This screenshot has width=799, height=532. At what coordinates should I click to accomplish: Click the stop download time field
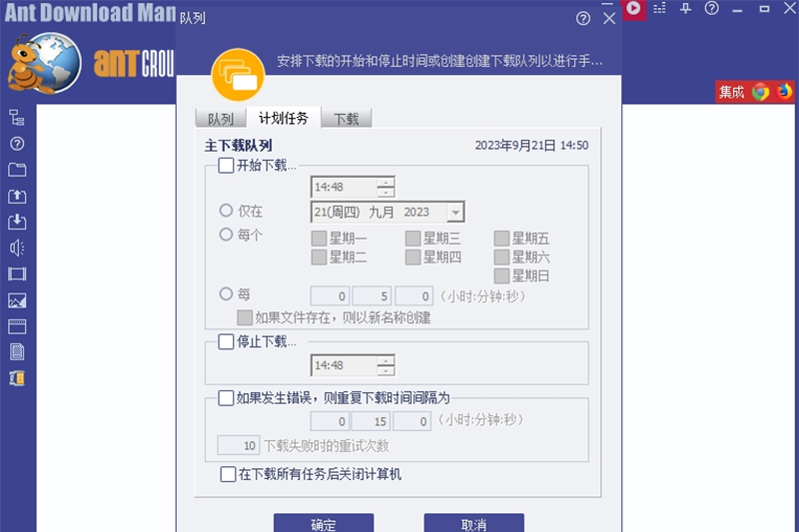pos(344,365)
